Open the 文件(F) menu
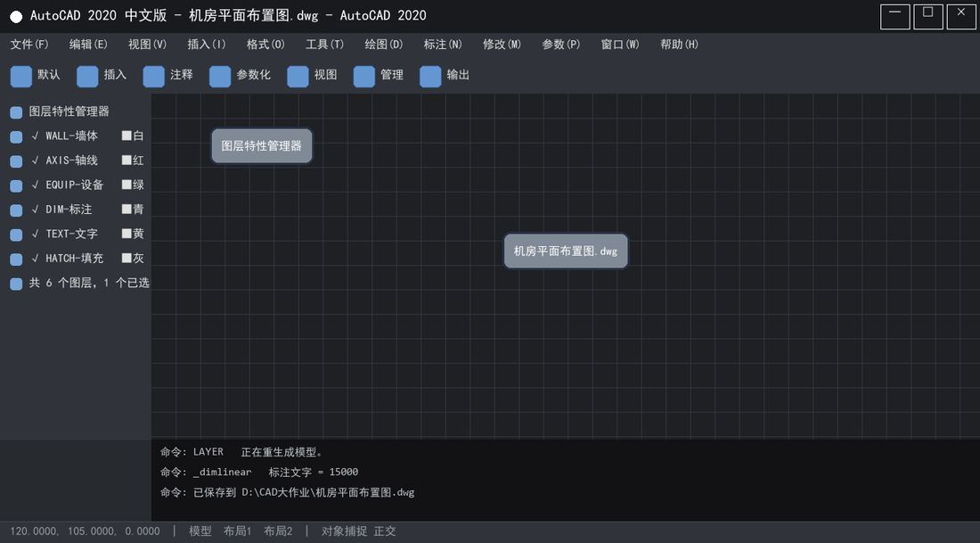980x543 pixels. pyautogui.click(x=29, y=45)
